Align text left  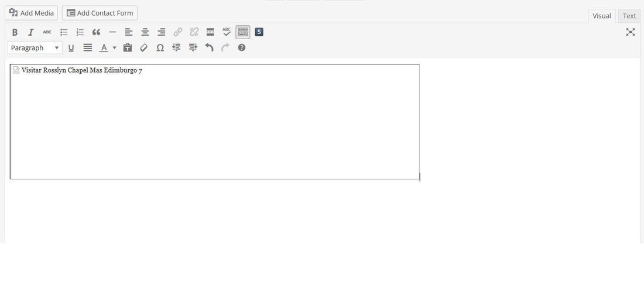(129, 32)
